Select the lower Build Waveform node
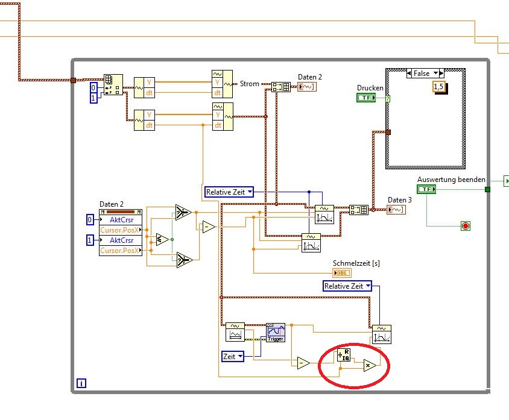The height and width of the screenshot is (420, 509). click(223, 116)
